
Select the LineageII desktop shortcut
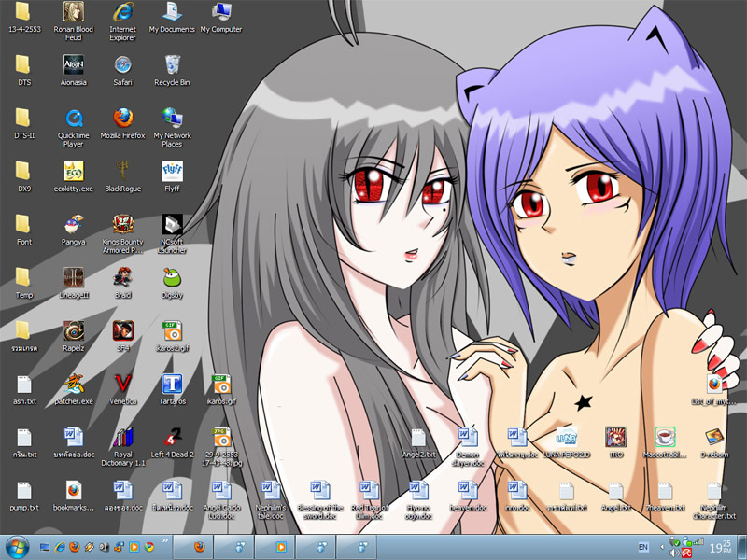click(74, 283)
